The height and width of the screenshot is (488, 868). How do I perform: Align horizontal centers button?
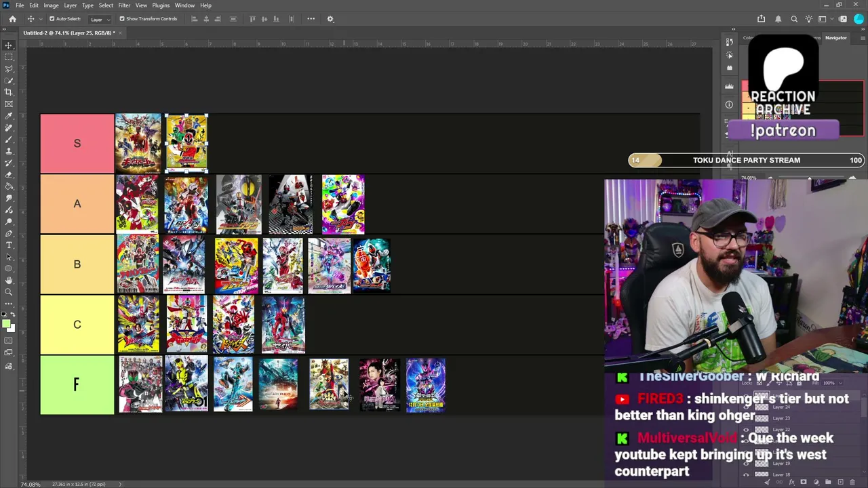click(206, 19)
